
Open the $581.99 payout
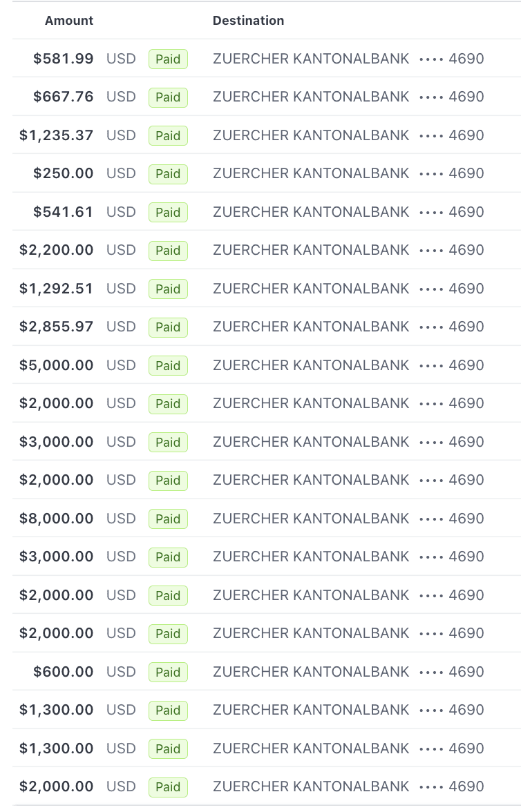63,59
